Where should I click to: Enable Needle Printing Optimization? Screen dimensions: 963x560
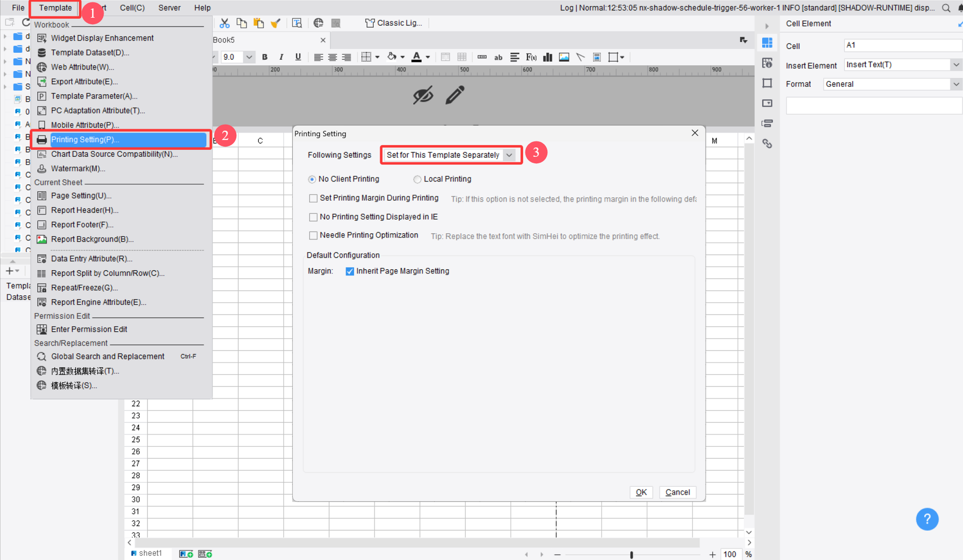point(313,236)
